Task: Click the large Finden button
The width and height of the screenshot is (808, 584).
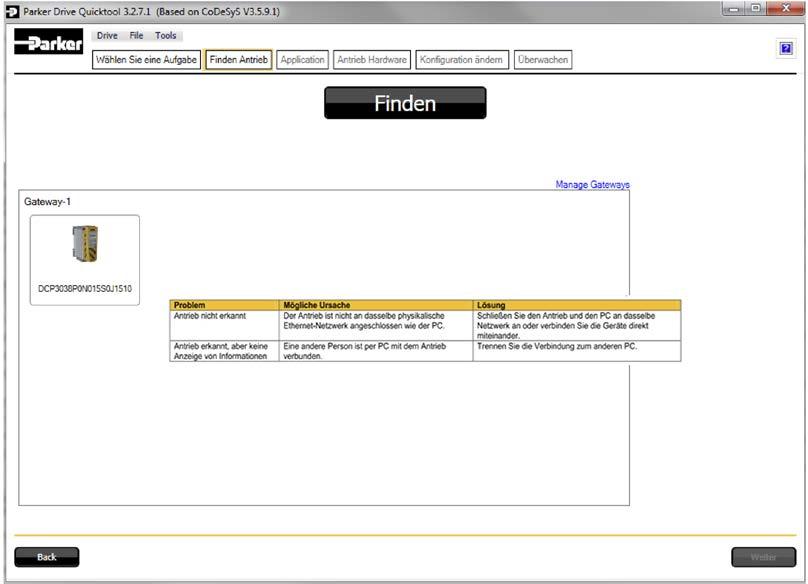Action: (405, 103)
